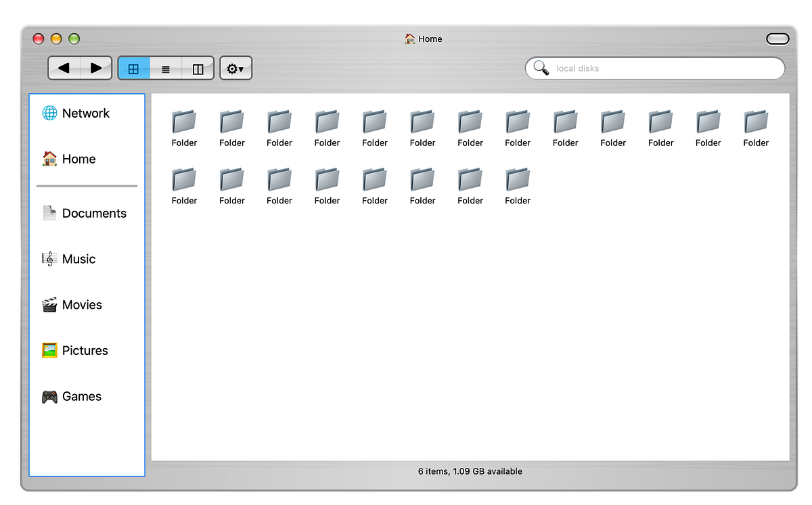This screenshot has height=505, width=812.
Task: Switch to list view mode
Action: coord(166,68)
